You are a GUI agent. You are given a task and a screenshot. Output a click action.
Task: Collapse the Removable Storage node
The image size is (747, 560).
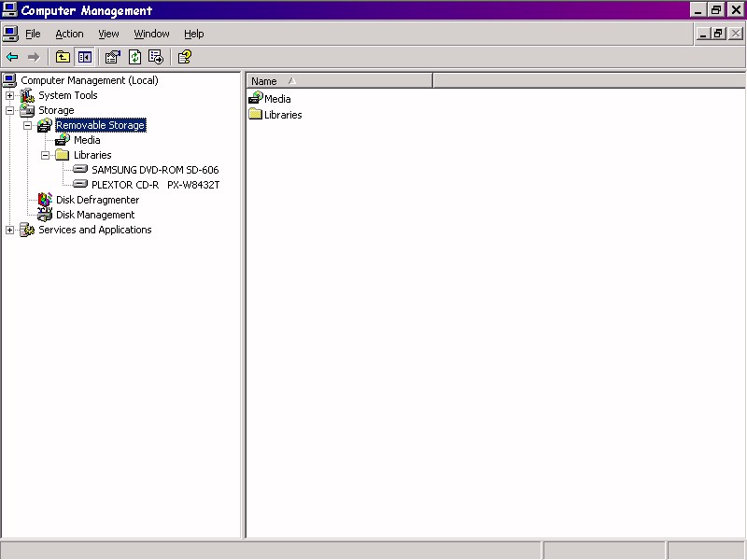click(28, 125)
